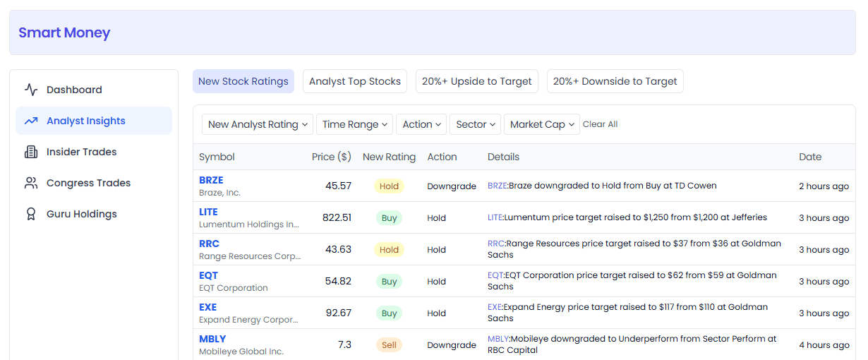Click the Buy badge for EXE
The width and height of the screenshot is (868, 360).
pyautogui.click(x=389, y=313)
